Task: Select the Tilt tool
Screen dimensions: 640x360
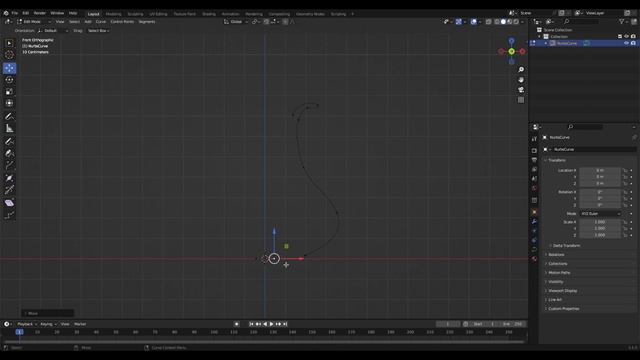Action: [x=9, y=190]
